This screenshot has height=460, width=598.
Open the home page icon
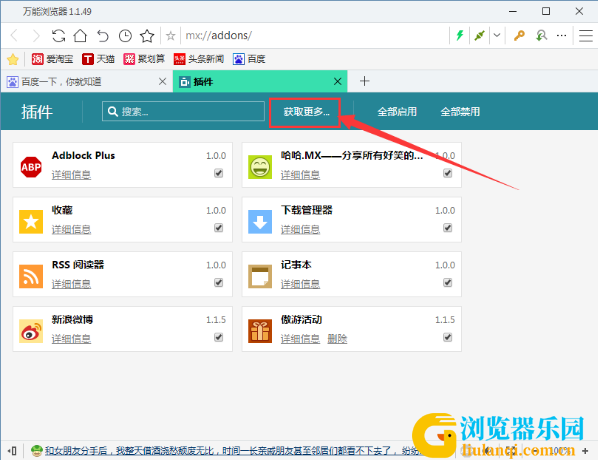pos(80,36)
